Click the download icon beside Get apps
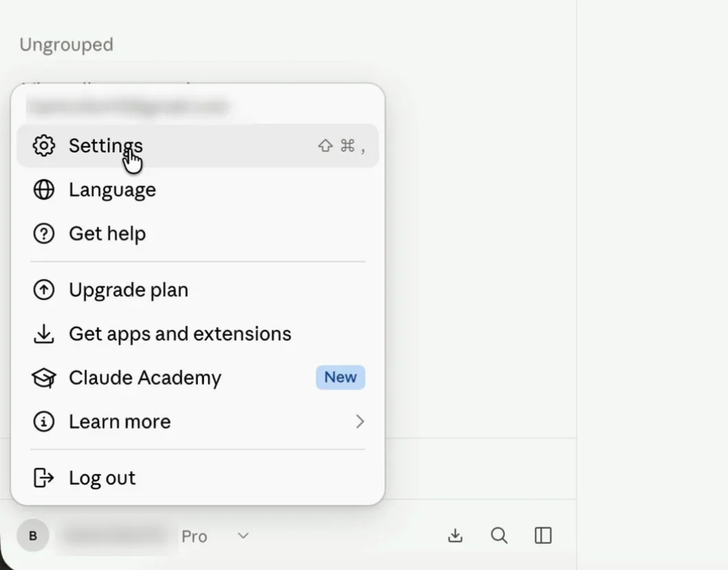728x570 pixels. (44, 334)
